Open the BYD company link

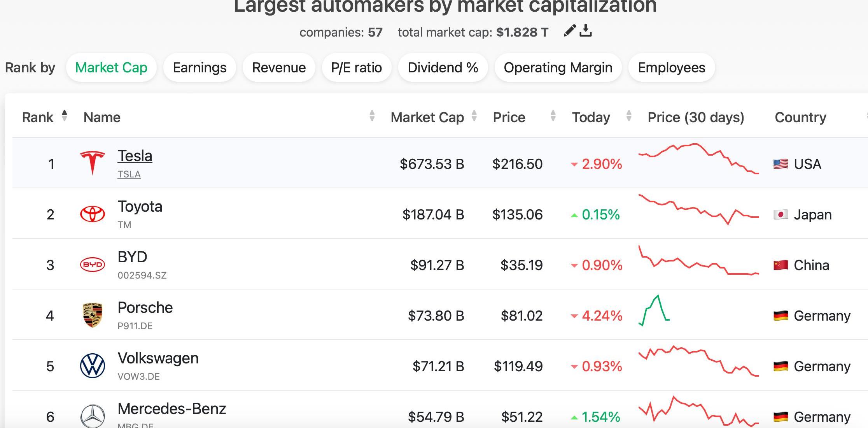[x=132, y=257]
